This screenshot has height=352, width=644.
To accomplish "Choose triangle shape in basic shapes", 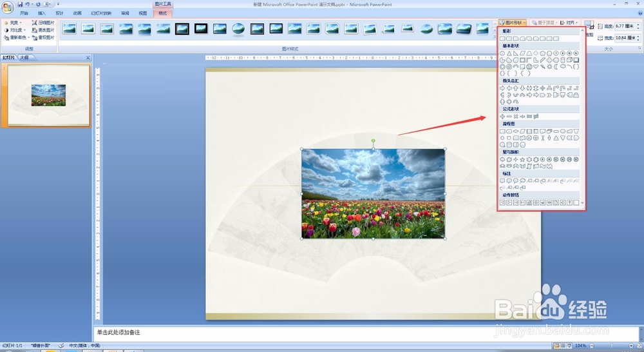I will (x=509, y=54).
